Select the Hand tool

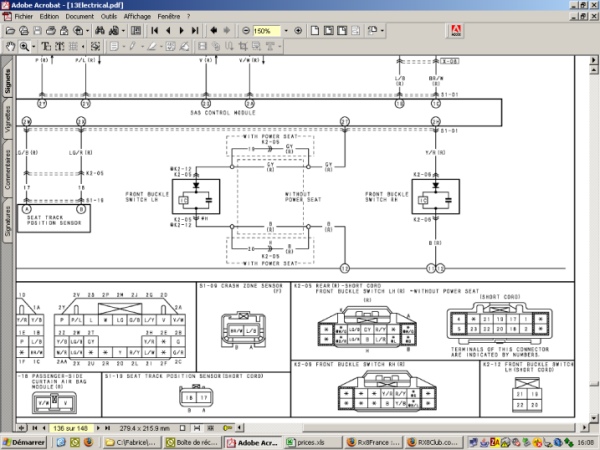point(10,47)
